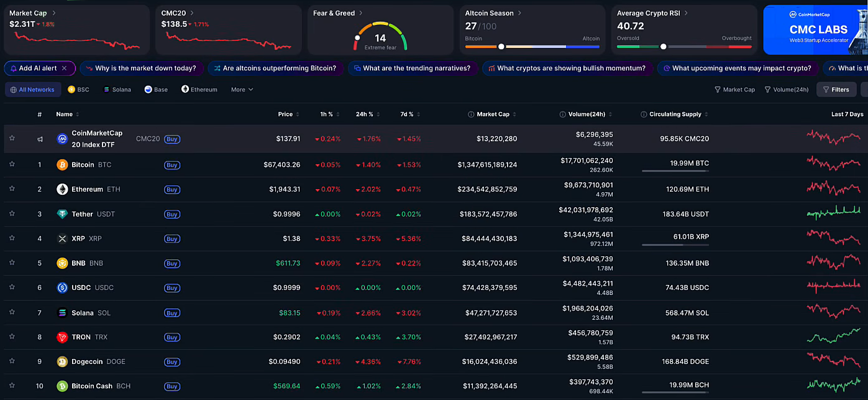
Task: Toggle the watchlist star for Solana
Action: [11, 313]
